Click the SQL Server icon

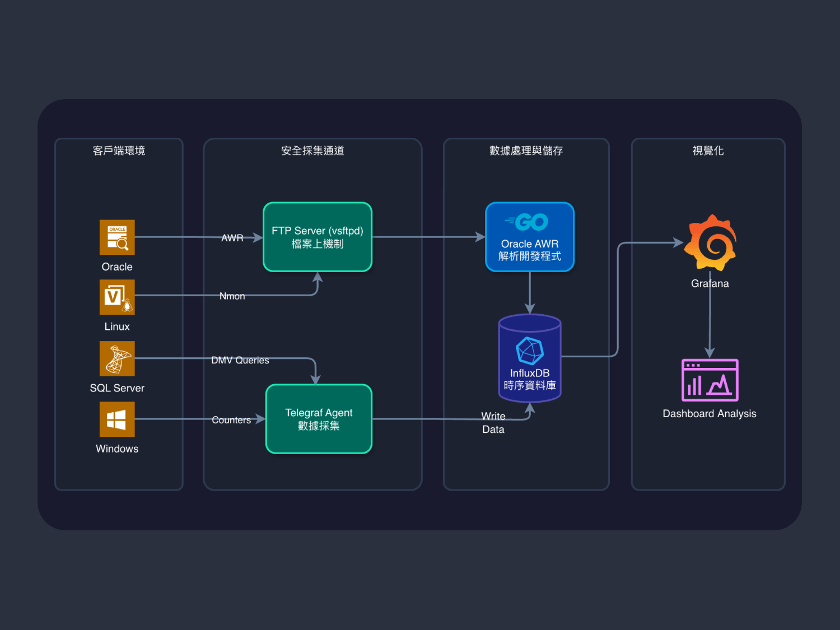[117, 358]
